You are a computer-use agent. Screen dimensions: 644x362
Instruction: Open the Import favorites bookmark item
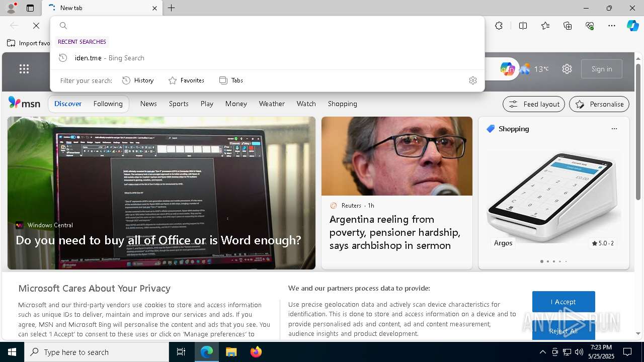pyautogui.click(x=29, y=43)
